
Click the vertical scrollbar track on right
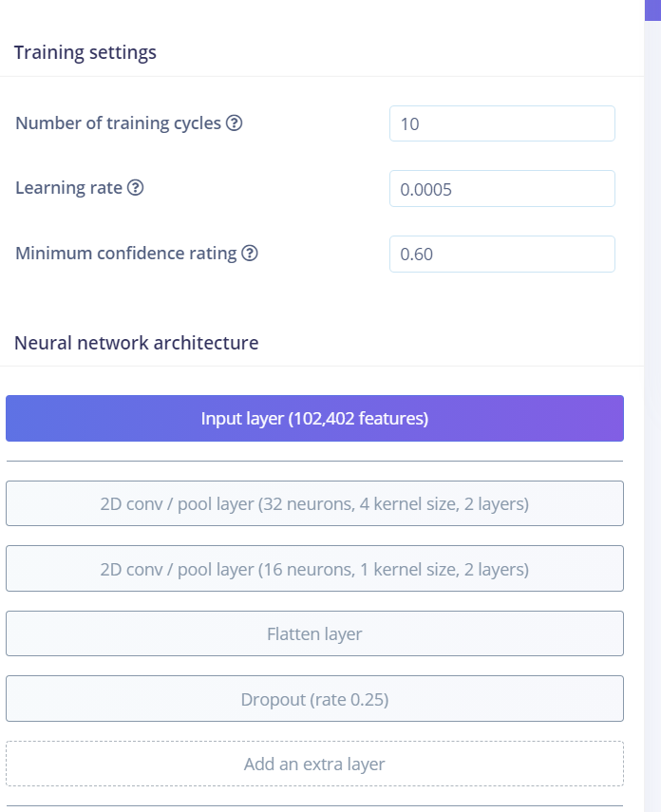[652, 414]
